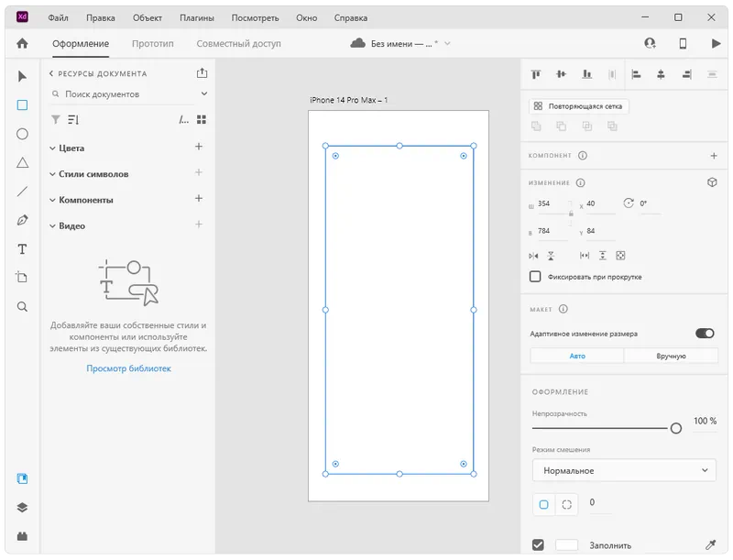Viewport: 733px width, 560px height.
Task: Align vertical centers icon
Action: tap(561, 74)
